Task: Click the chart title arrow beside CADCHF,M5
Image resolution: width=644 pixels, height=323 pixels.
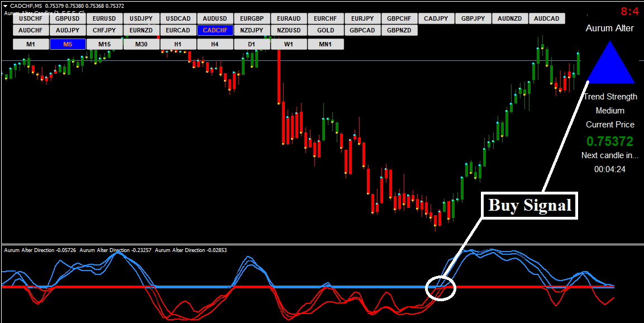Action: coord(6,6)
